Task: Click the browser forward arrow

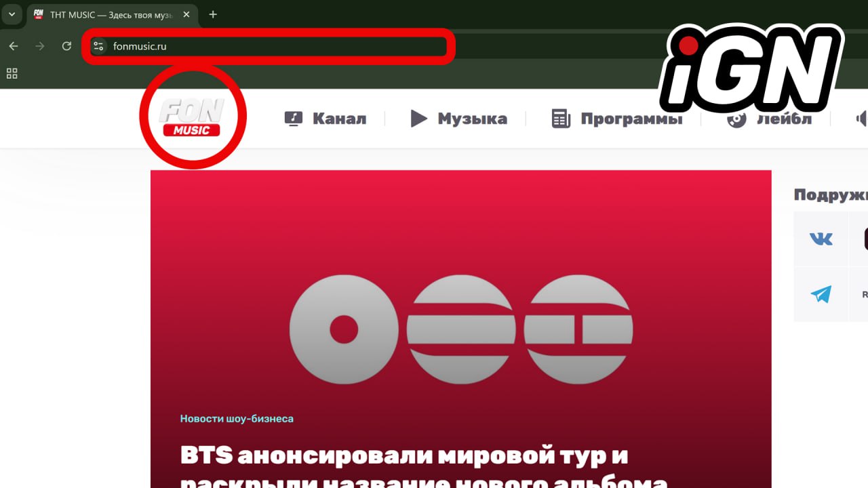Action: coord(40,46)
